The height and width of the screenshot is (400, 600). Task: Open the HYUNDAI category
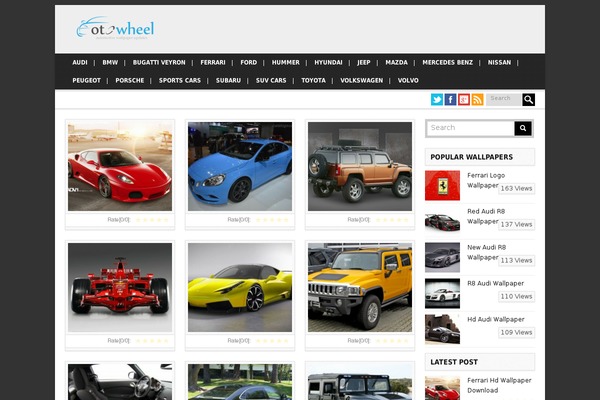click(328, 62)
